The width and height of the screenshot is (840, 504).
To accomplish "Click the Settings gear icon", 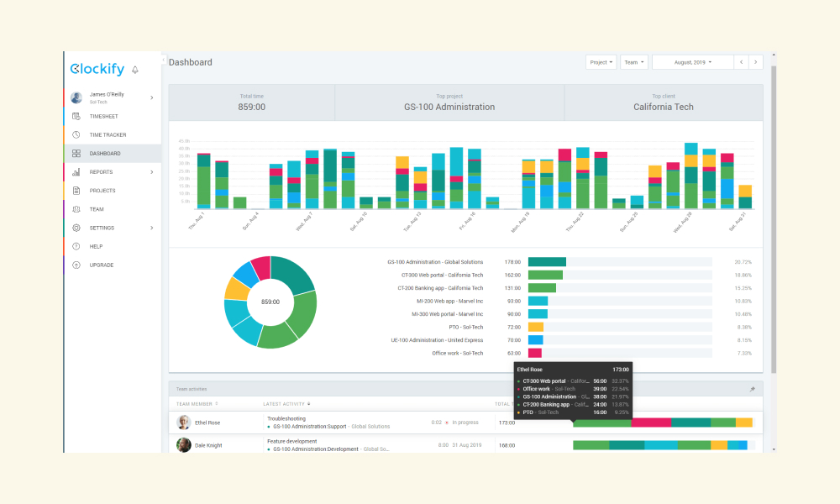I will (x=76, y=228).
